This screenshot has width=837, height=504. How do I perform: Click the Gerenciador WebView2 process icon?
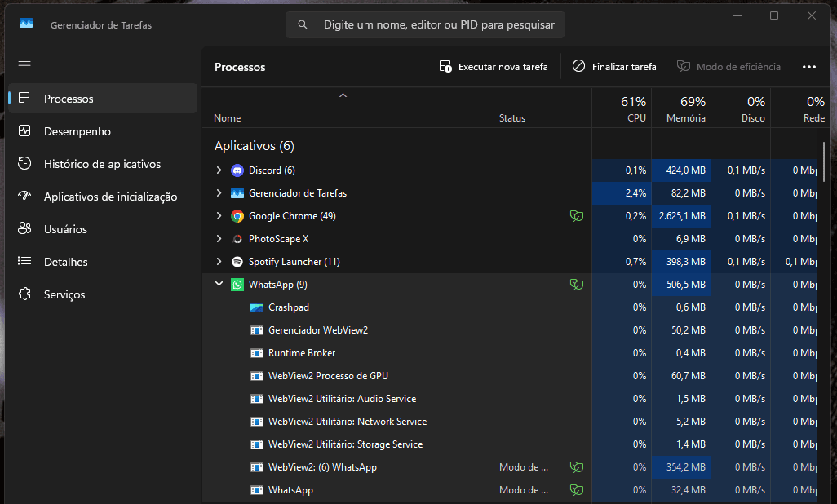point(257,330)
